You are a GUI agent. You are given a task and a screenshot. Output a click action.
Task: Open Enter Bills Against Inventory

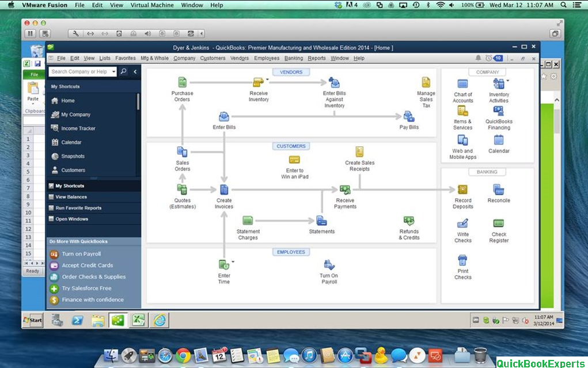point(334,82)
